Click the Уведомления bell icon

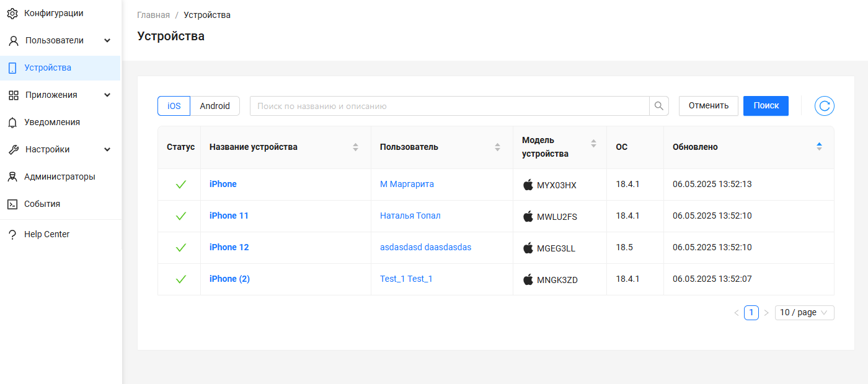tap(12, 123)
